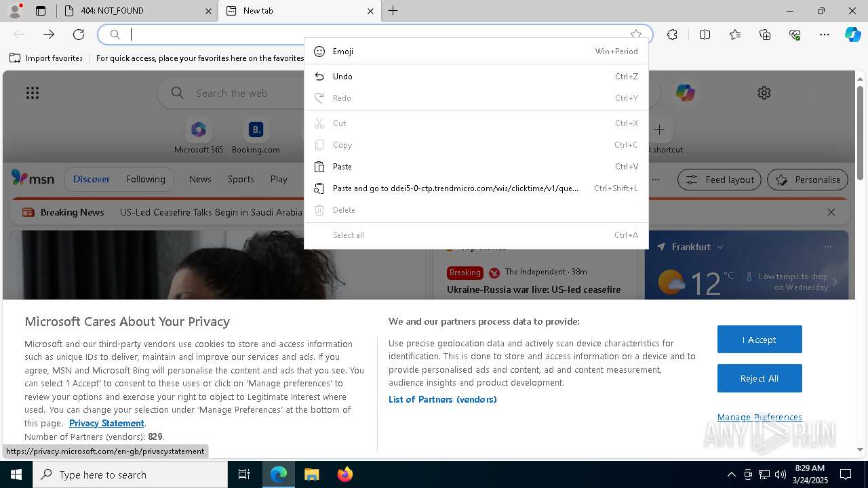The height and width of the screenshot is (488, 868).
Task: Open the MSN app launcher grid
Action: pos(33,93)
